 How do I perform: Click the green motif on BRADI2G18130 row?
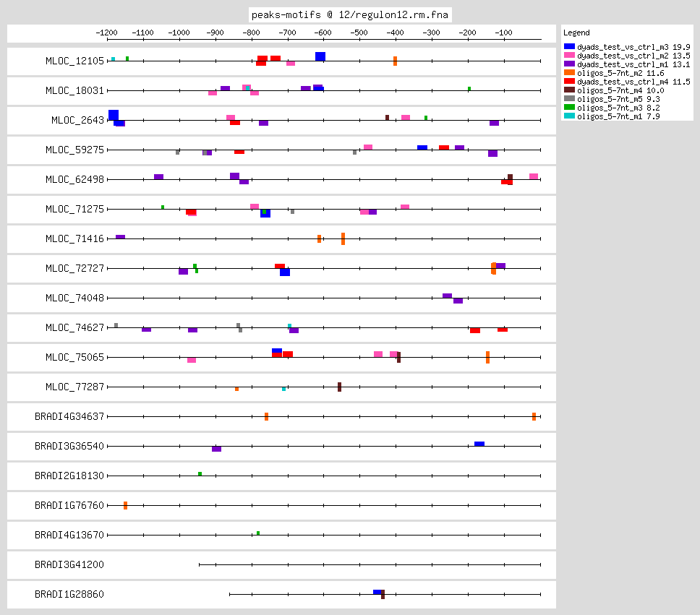(x=200, y=473)
